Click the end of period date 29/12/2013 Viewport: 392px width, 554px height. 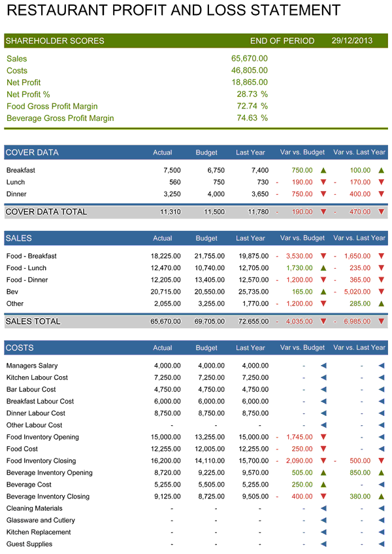click(351, 41)
